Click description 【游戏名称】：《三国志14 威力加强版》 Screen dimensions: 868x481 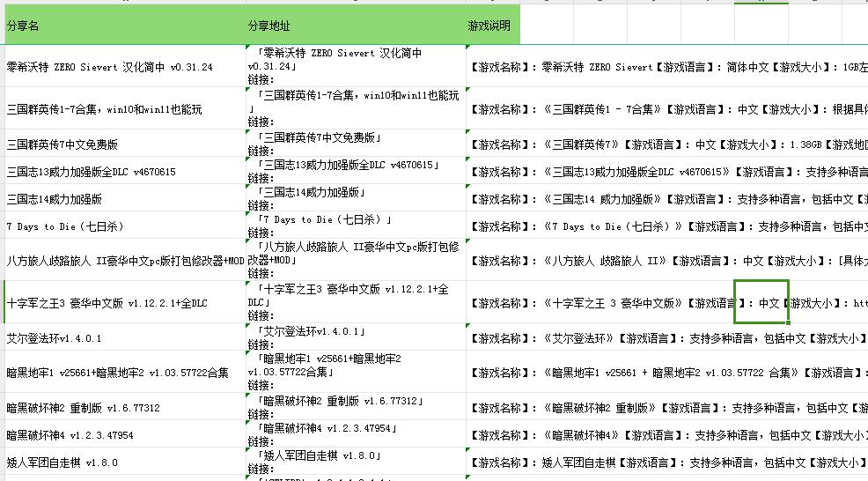coord(667,198)
